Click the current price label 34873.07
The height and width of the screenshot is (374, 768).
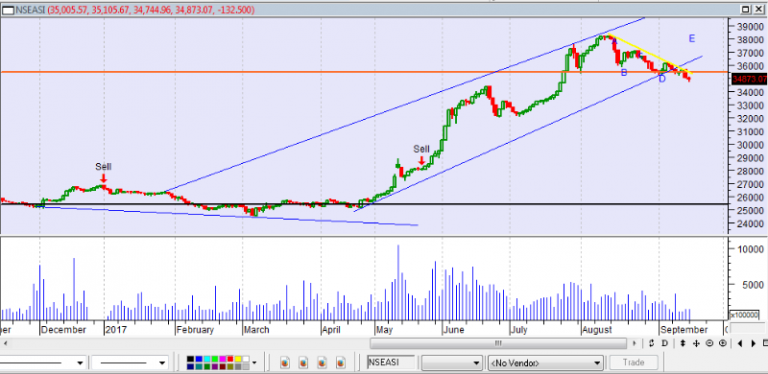pyautogui.click(x=749, y=79)
